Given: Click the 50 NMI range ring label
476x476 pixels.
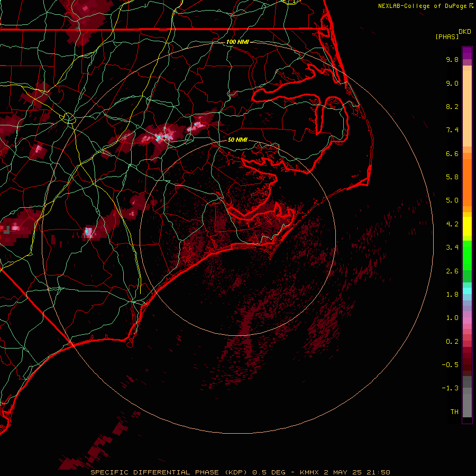Looking at the screenshot, I should click(237, 140).
